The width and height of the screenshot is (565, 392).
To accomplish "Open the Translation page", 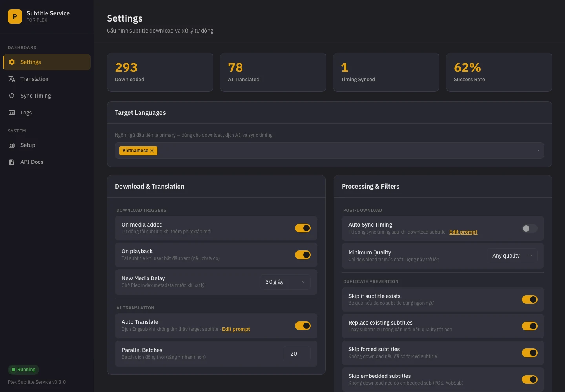I will 47,79.
